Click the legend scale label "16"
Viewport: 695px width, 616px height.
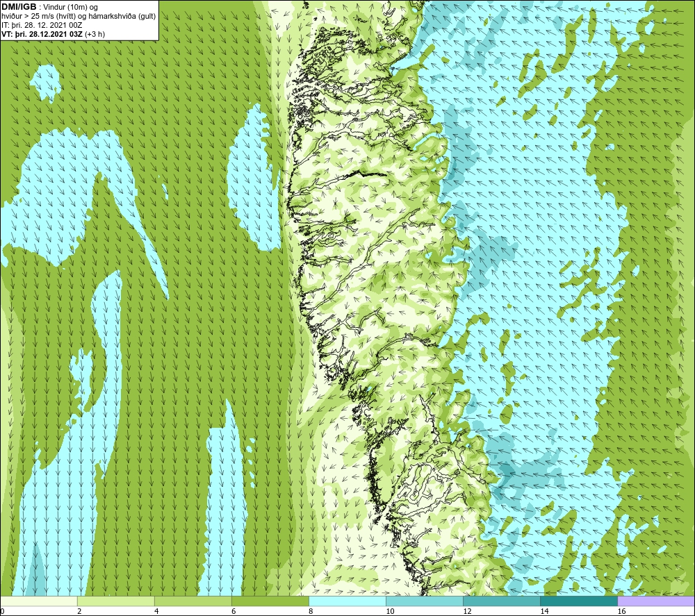click(621, 611)
